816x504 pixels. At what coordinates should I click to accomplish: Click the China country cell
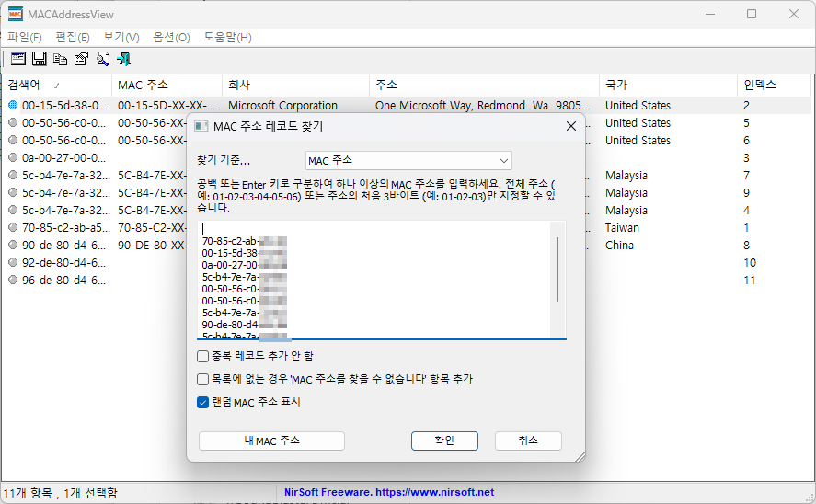click(619, 245)
